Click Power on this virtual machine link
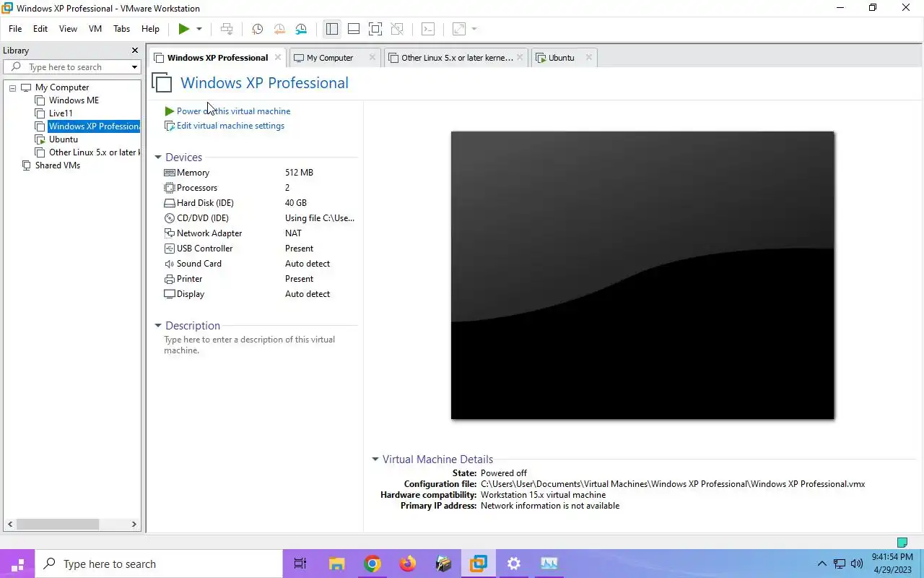Image resolution: width=924 pixels, height=578 pixels. pos(233,111)
